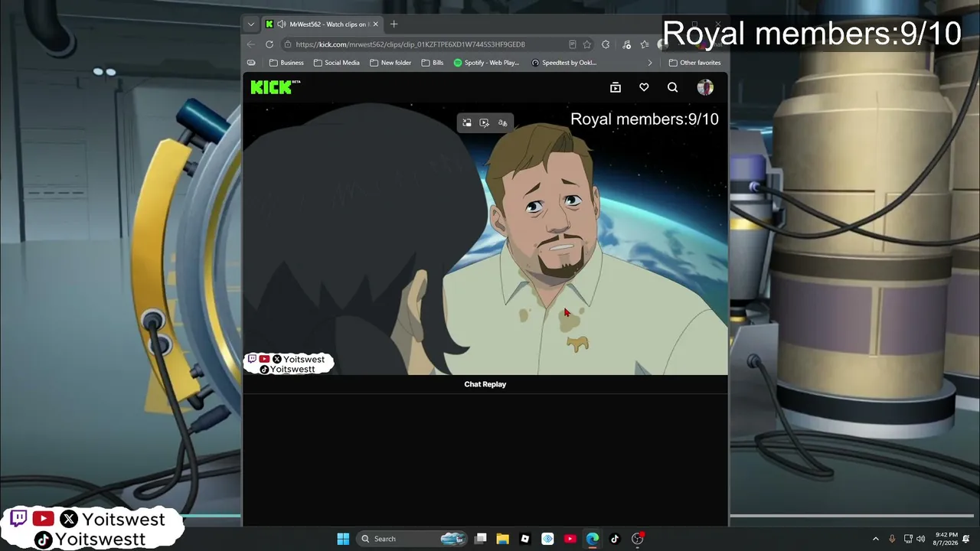
Task: Open the favorites hub star icon
Action: coord(645,44)
